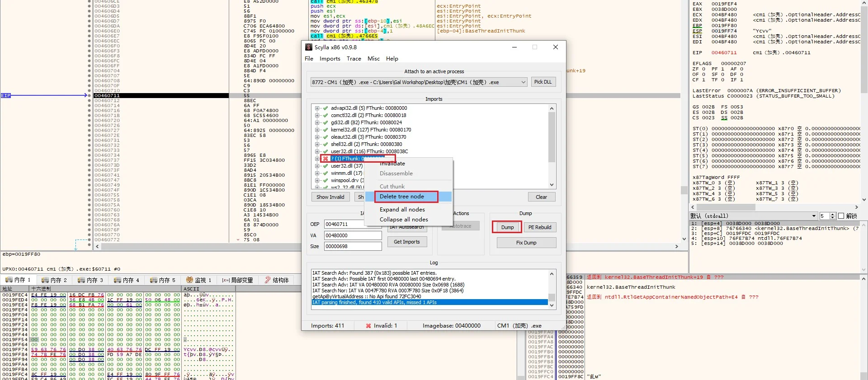This screenshot has height=380, width=868.
Task: Click green check icon beside user32.dll (116)
Action: click(x=325, y=151)
